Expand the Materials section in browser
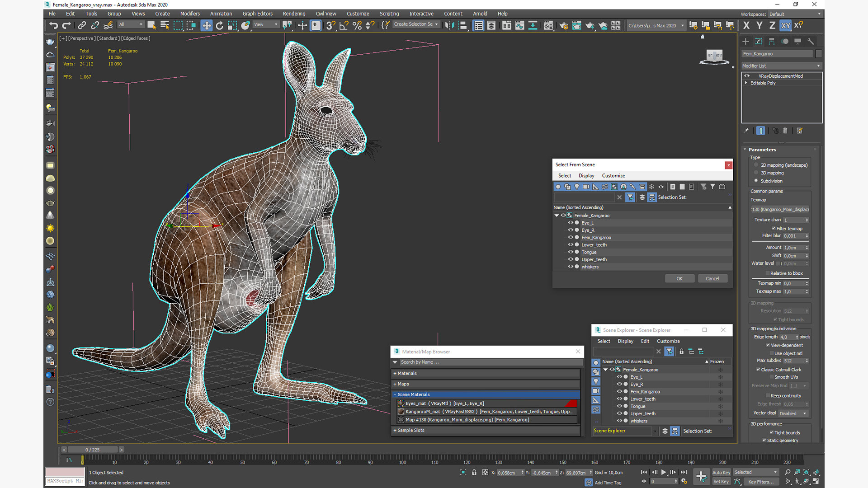868x488 pixels. coord(408,372)
